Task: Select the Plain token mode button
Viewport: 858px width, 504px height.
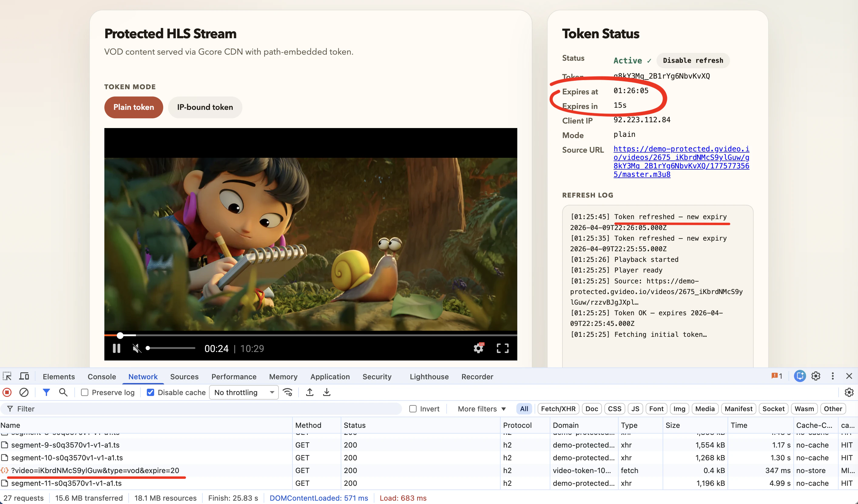Action: pyautogui.click(x=133, y=107)
